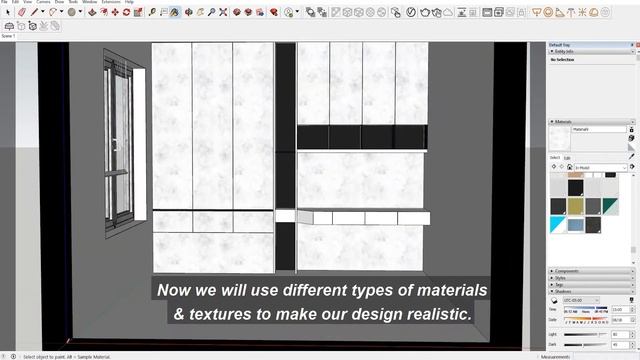Open the Extensions menu
Screen dimensions: 640x360
111,2
